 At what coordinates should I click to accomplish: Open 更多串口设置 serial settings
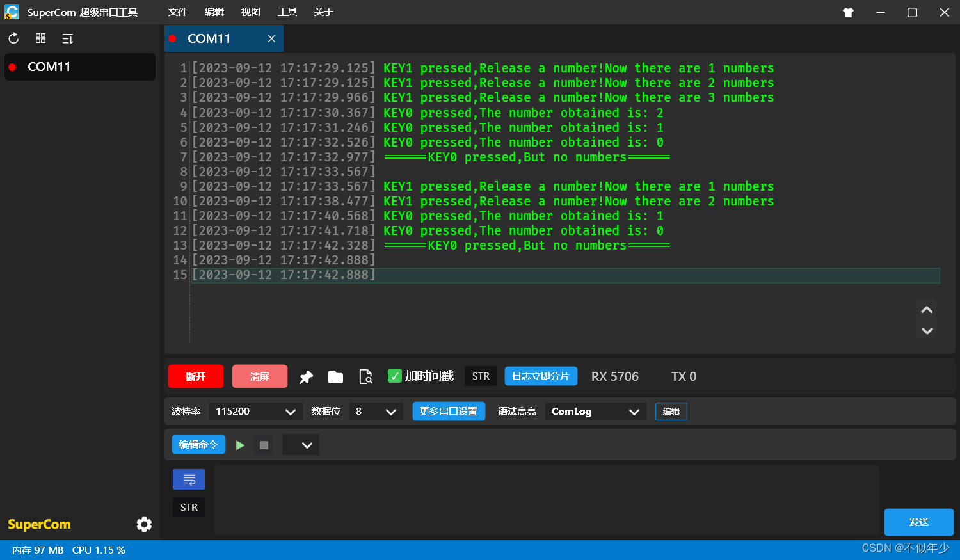point(449,412)
